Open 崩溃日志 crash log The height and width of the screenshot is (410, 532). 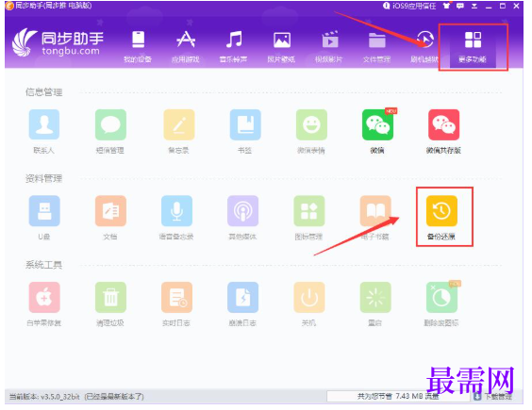[x=243, y=297]
